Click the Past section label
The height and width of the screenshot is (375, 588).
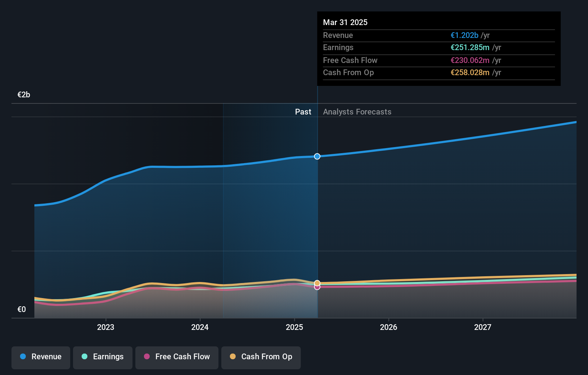(303, 112)
